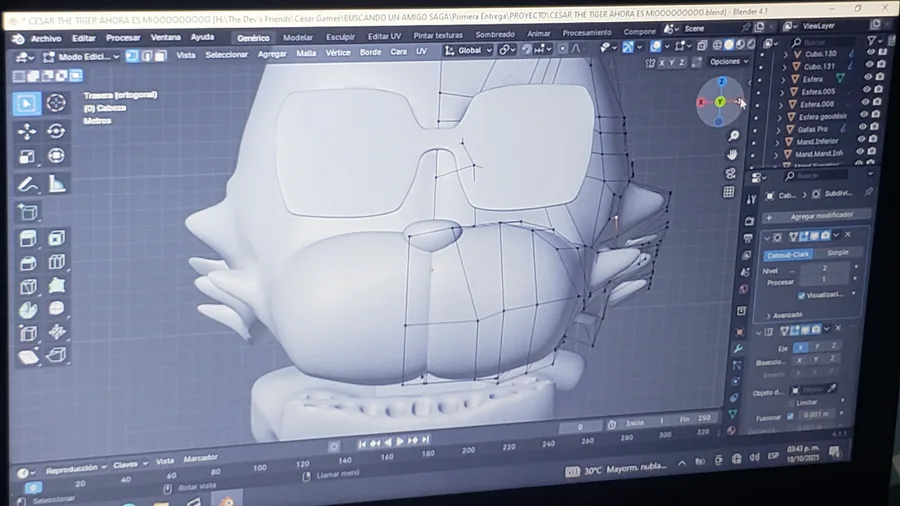Screen dimensions: 900x506
Task: Click the viewport zoom magnifier icon
Action: click(x=734, y=136)
